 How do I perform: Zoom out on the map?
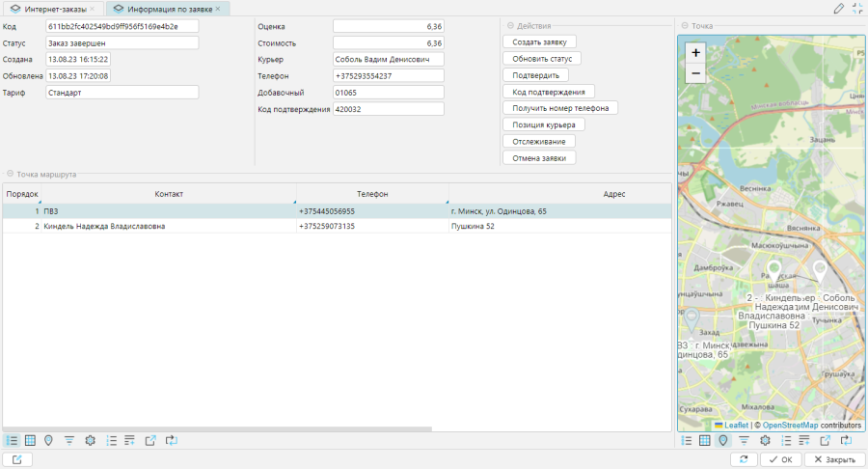pos(695,73)
